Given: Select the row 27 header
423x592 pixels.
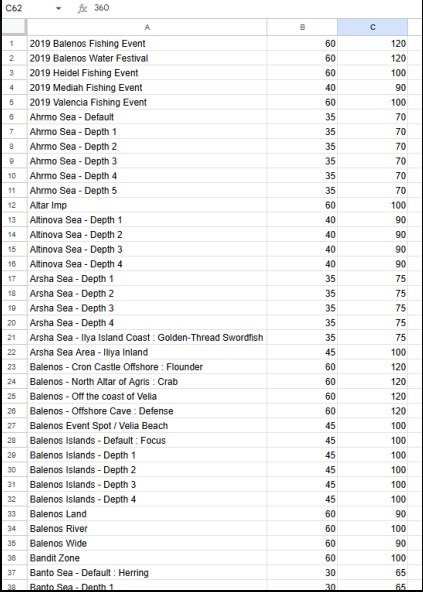Looking at the screenshot, I should (x=14, y=426).
